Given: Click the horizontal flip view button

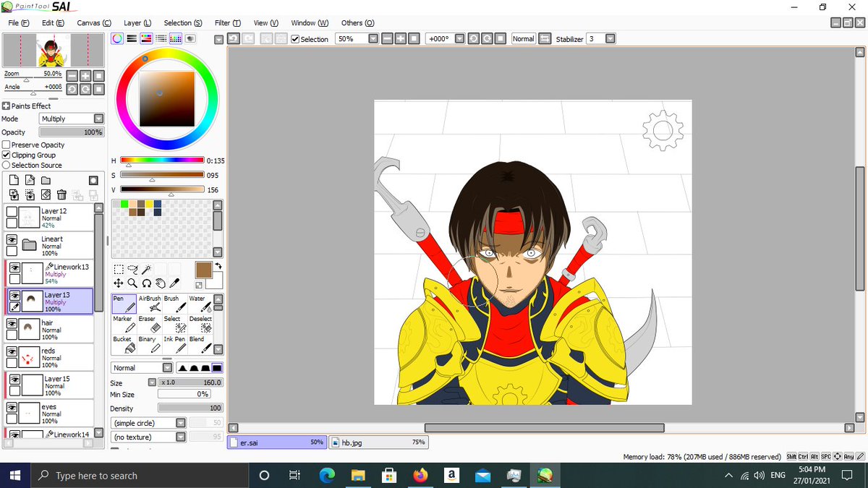Looking at the screenshot, I should click(545, 38).
